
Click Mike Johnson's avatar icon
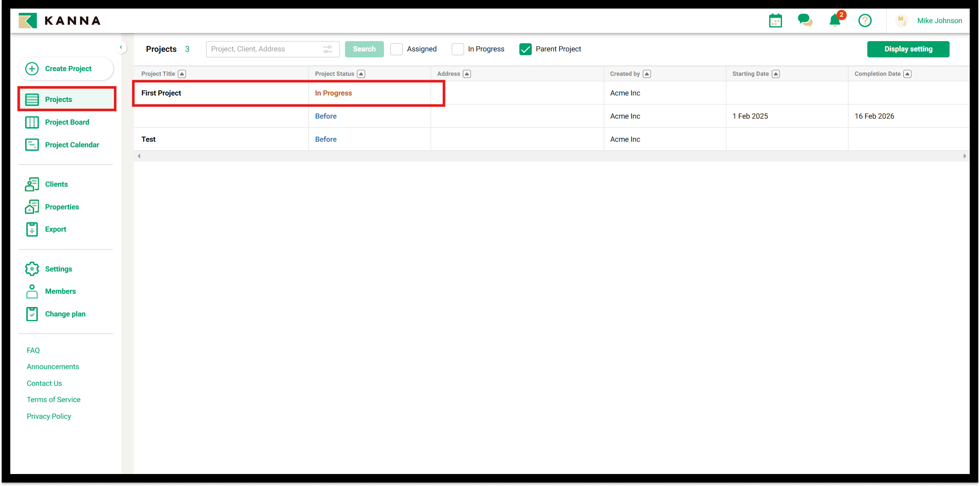[902, 21]
